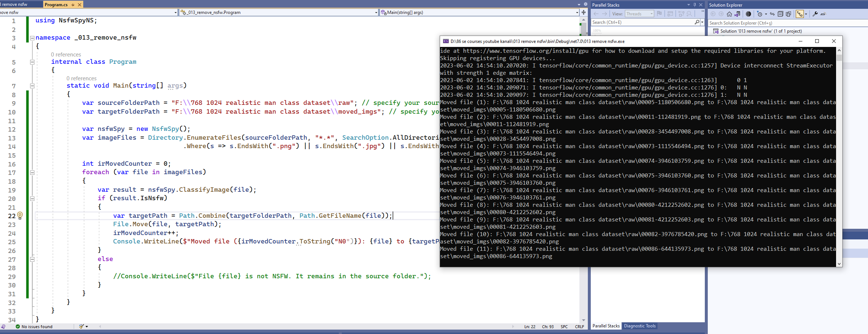Click Parallel Stacks next frame arrow

[604, 14]
